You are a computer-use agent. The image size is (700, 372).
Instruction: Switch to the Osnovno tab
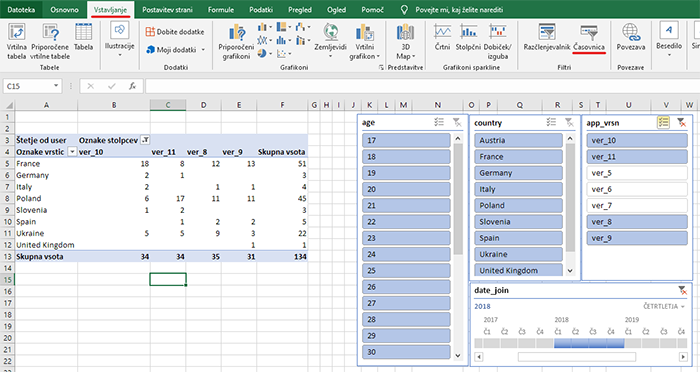coord(64,9)
